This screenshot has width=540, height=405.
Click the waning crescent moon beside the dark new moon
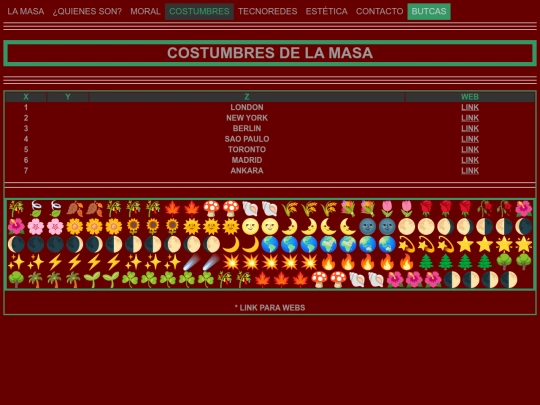[16, 244]
